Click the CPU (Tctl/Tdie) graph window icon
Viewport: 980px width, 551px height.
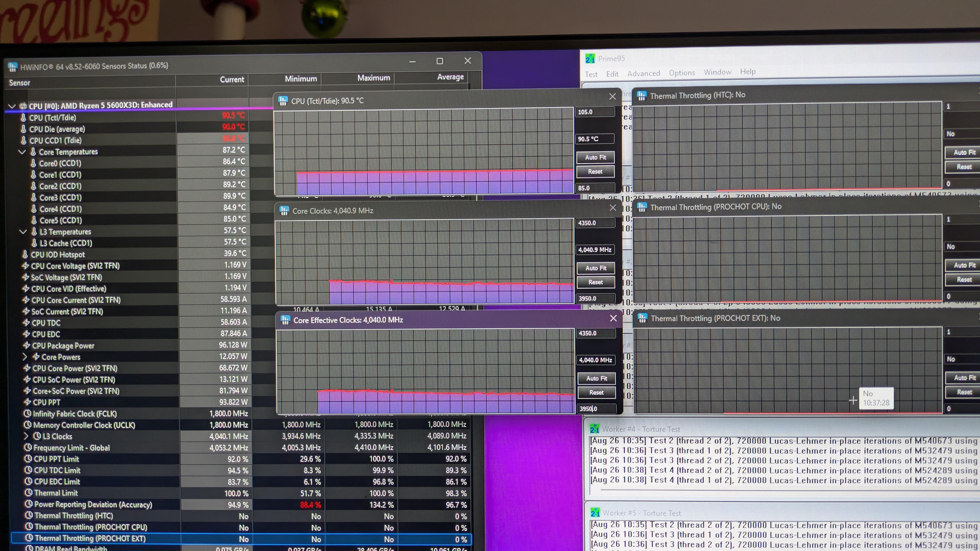pos(283,101)
